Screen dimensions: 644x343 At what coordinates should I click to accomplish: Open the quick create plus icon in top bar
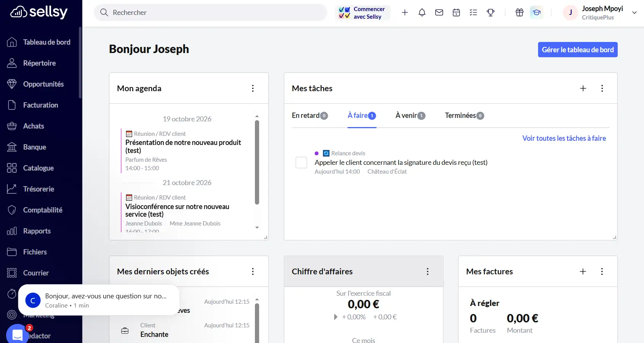click(405, 13)
